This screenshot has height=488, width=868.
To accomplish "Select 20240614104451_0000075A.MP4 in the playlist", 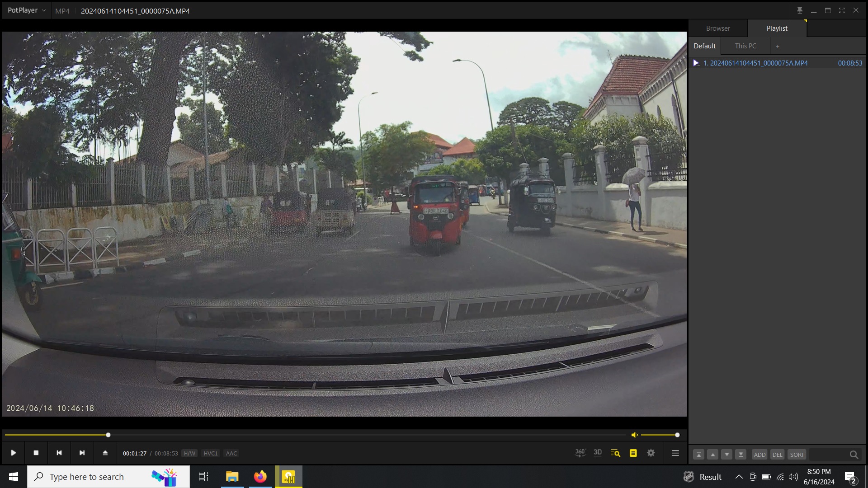I will (777, 63).
